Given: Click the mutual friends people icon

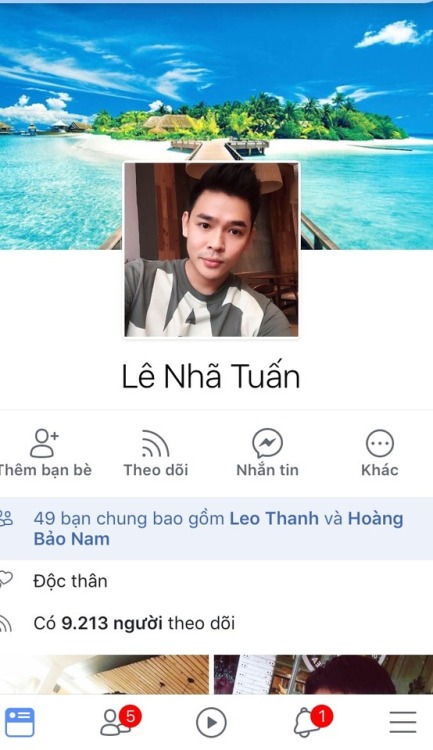Looking at the screenshot, I should tap(6, 518).
